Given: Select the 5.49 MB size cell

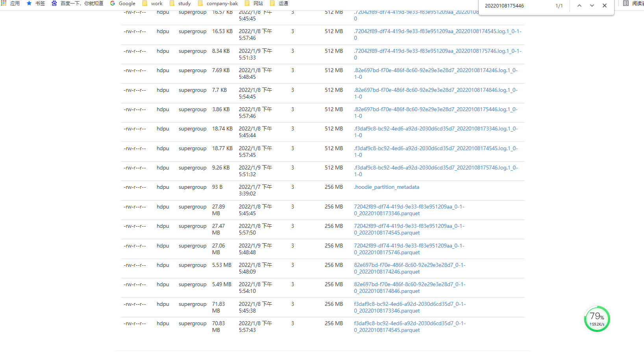Looking at the screenshot, I should 222,284.
